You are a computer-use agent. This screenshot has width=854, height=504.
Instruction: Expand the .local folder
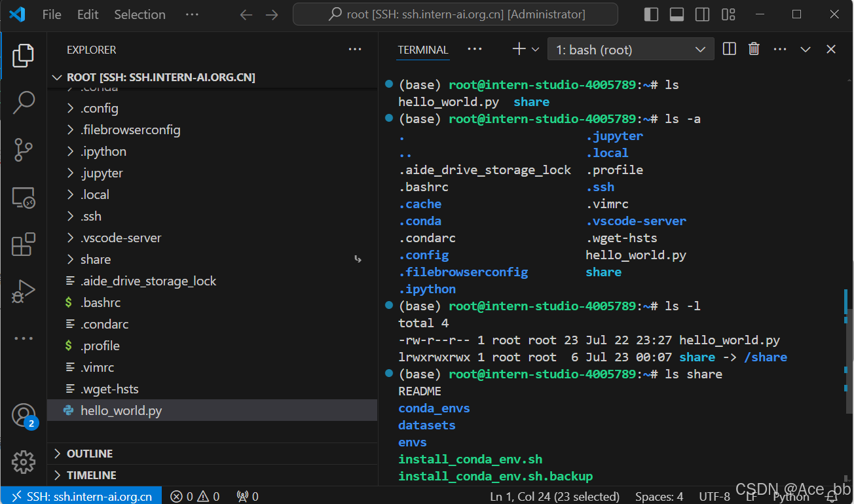pos(213,194)
